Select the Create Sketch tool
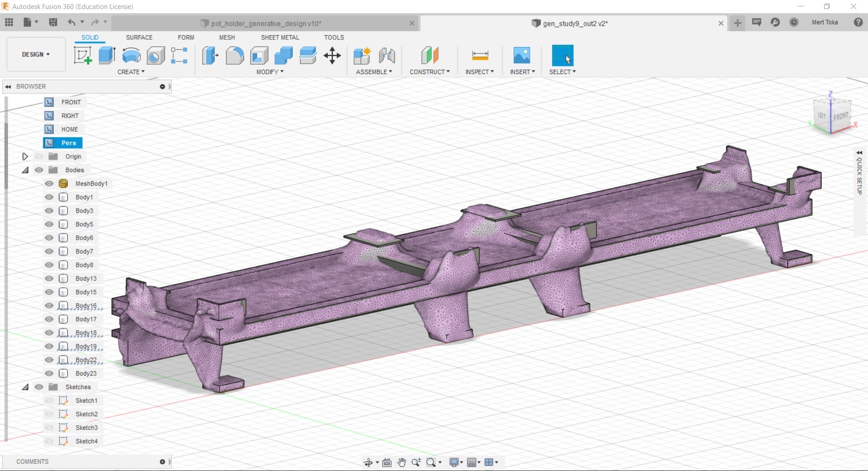Screen dimensions: 868x471 83,56
